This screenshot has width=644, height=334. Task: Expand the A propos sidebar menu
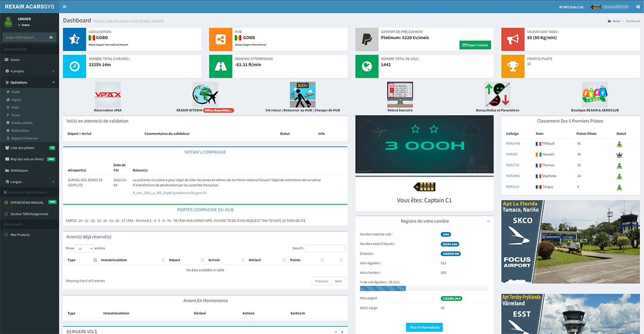[x=29, y=71]
